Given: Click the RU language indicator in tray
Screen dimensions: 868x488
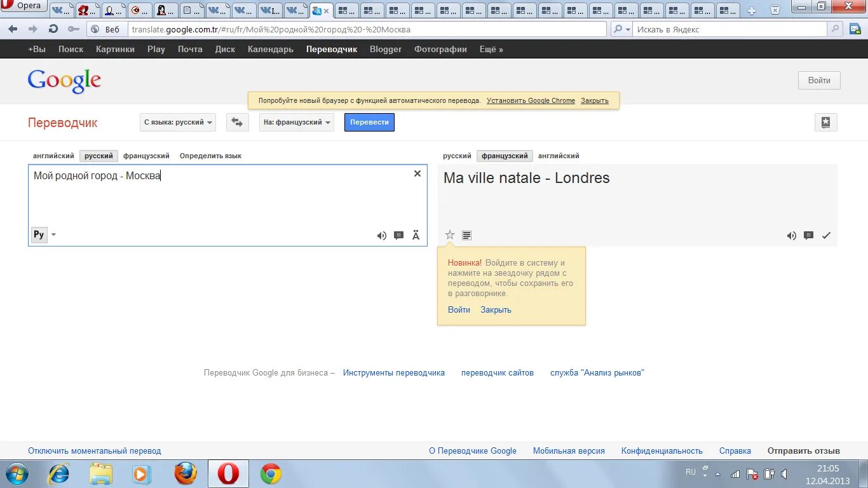Looking at the screenshot, I should point(691,472).
